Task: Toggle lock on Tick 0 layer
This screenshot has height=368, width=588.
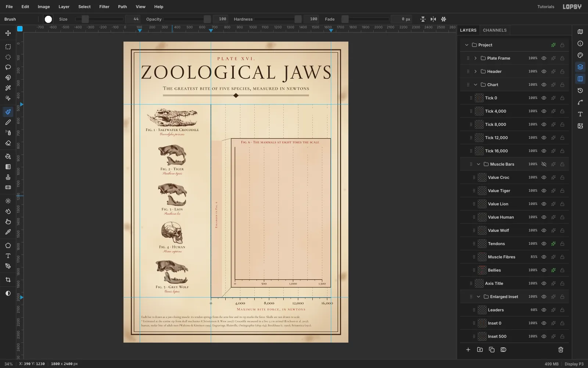Action: pyautogui.click(x=562, y=98)
